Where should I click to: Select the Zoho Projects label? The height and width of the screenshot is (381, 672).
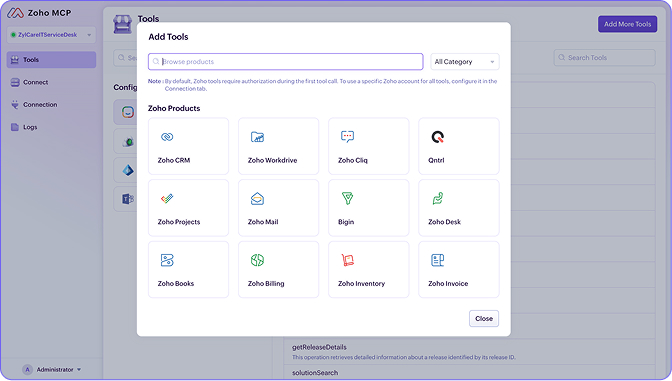coord(179,222)
